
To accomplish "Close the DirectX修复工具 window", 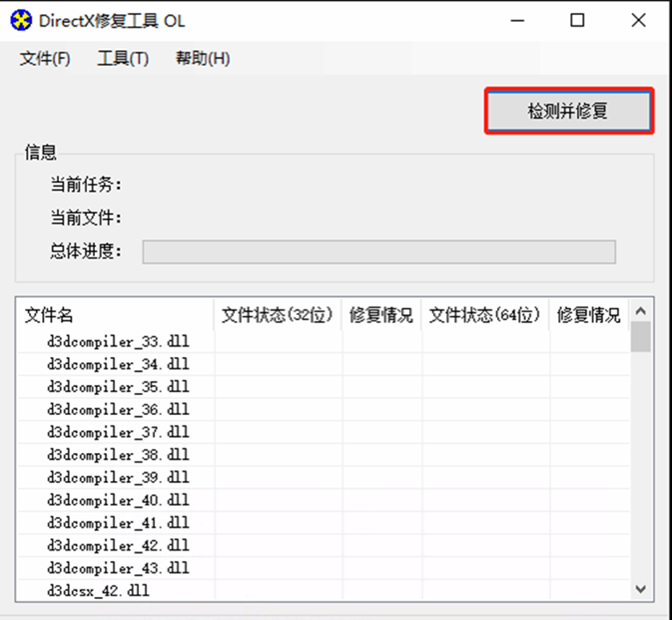I will coord(639,20).
